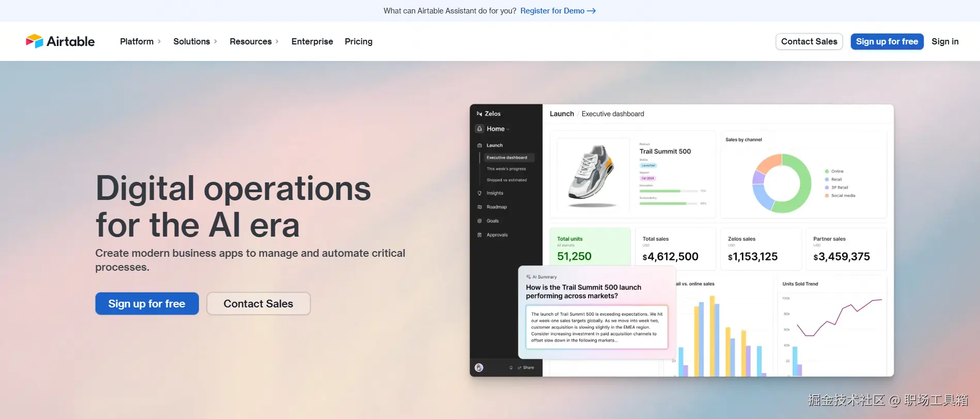The width and height of the screenshot is (980, 419).
Task: Click the Units Sold Trend line chart
Action: 839,318
